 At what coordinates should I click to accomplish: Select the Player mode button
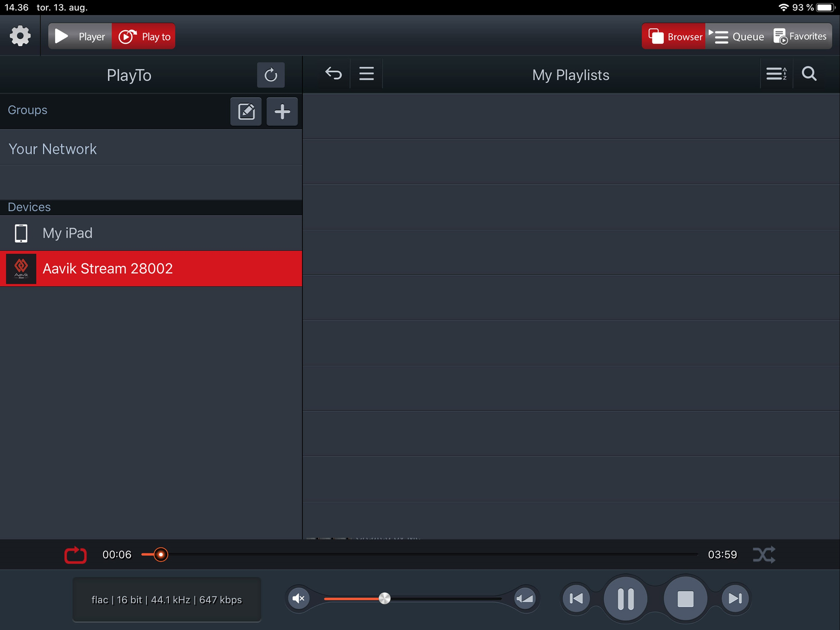(80, 37)
